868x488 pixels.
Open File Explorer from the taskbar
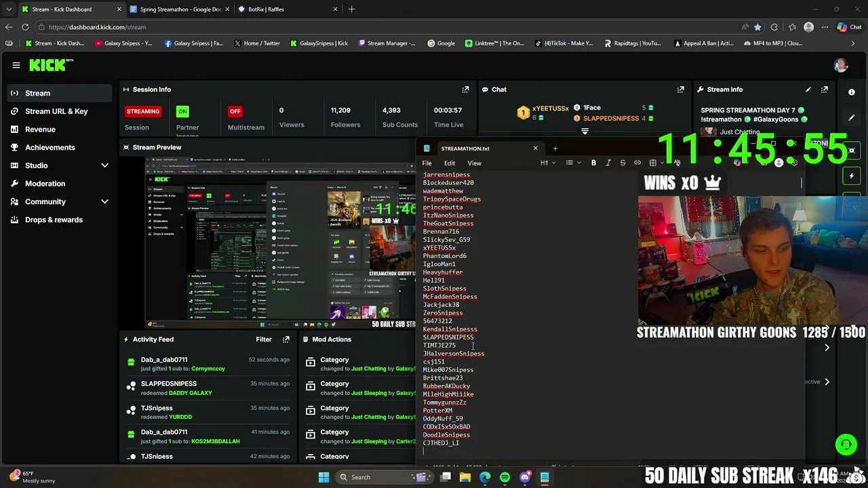[x=465, y=477]
